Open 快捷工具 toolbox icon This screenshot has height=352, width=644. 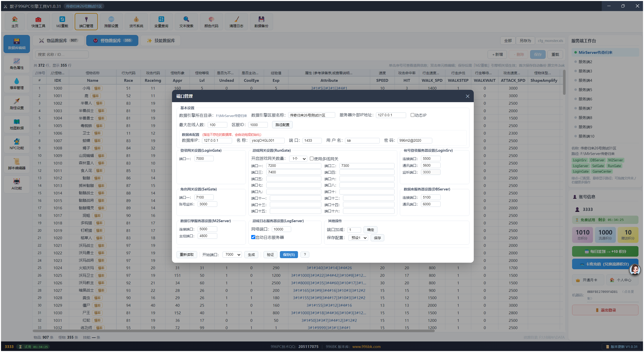38,22
